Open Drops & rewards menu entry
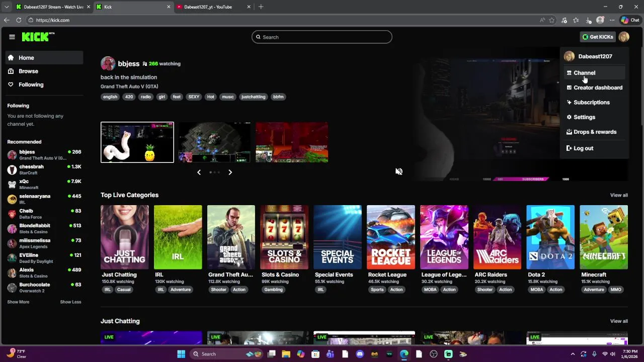Viewport: 644px width, 362px height. tap(594, 132)
